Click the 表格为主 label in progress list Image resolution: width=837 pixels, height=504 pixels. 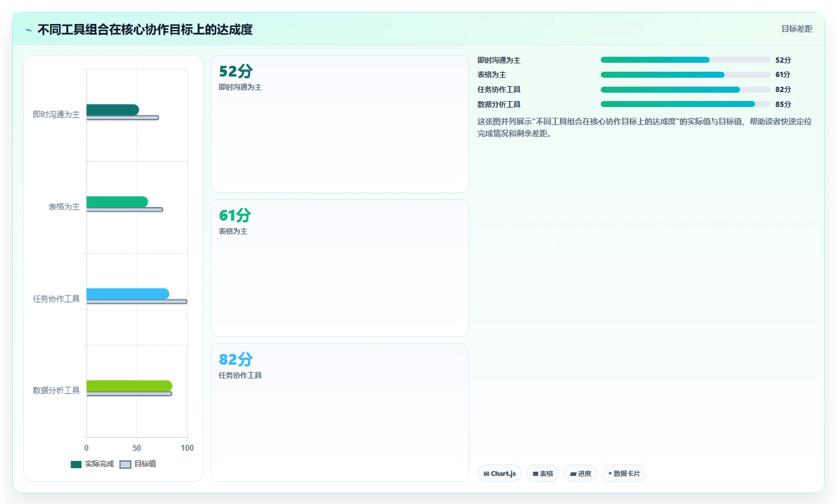point(492,75)
